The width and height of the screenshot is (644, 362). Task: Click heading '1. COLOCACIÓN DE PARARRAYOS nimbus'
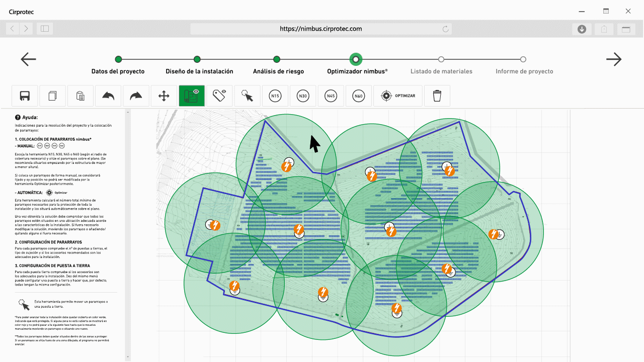tap(53, 139)
